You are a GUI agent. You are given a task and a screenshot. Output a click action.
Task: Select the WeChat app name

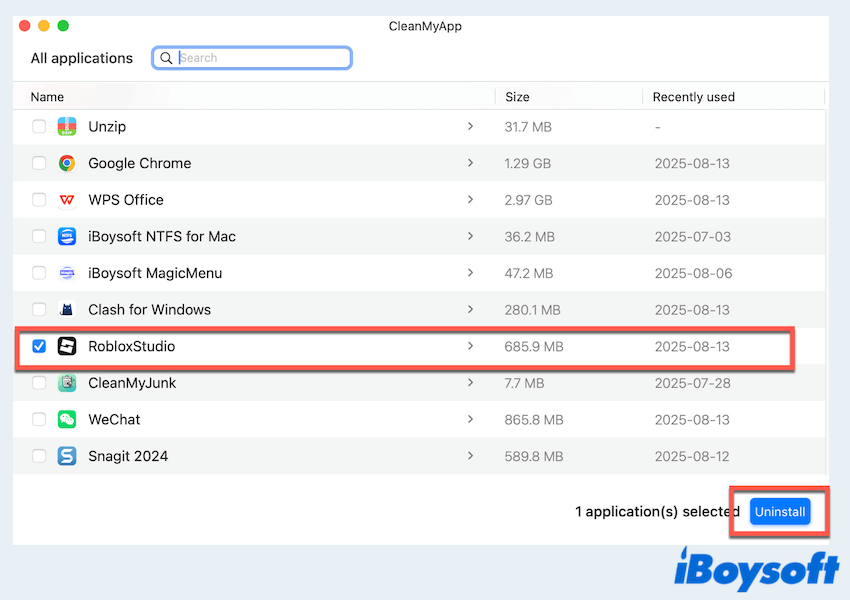tap(114, 420)
